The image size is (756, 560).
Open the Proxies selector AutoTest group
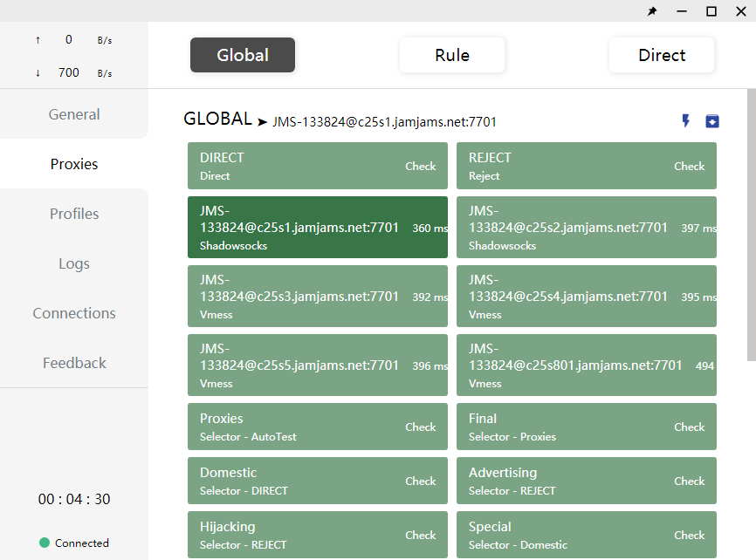click(297, 427)
